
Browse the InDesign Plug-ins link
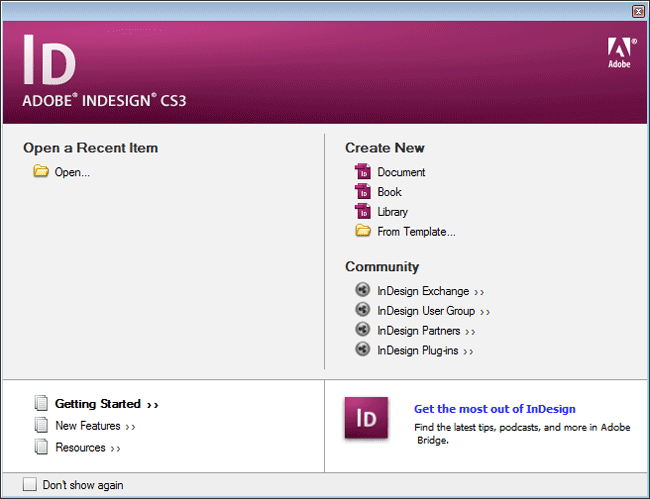click(425, 351)
